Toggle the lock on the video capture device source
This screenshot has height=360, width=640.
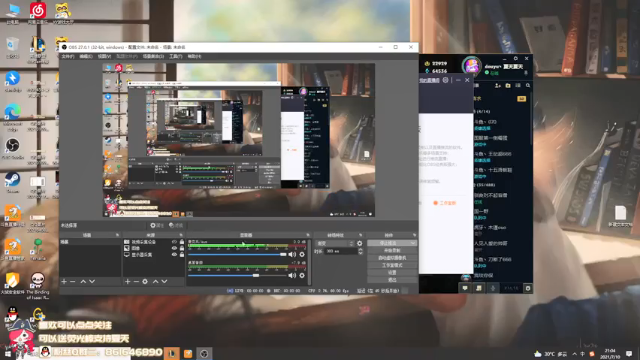(182, 242)
